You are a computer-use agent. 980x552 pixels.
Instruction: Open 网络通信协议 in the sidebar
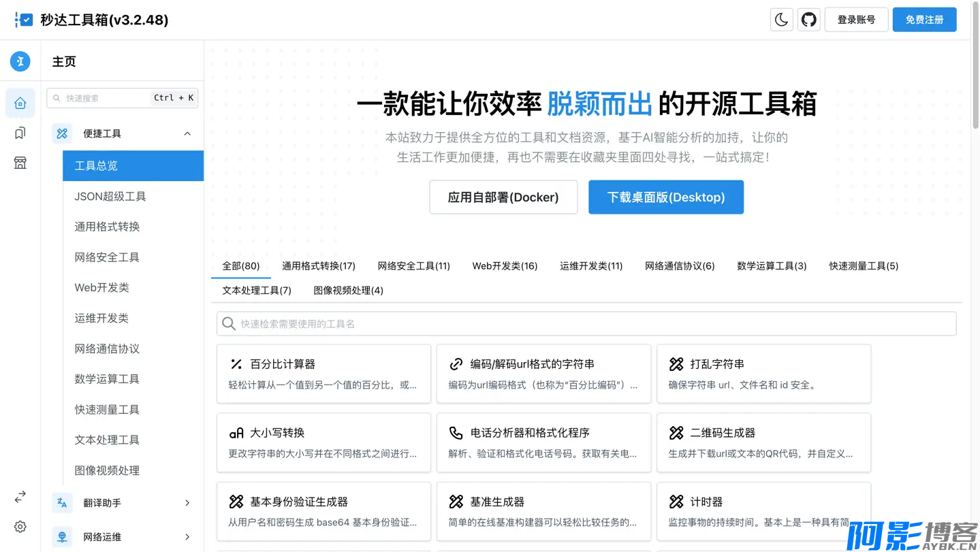133,348
